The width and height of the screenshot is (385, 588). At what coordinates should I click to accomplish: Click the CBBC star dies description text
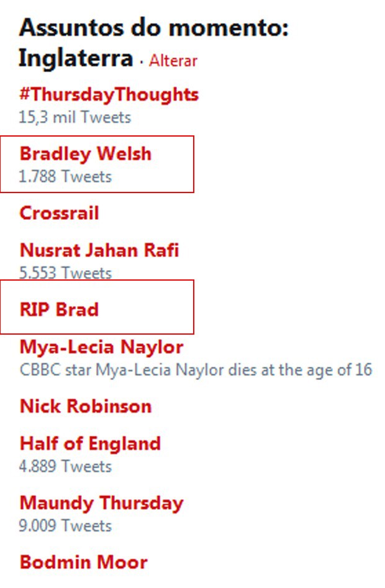pyautogui.click(x=196, y=370)
